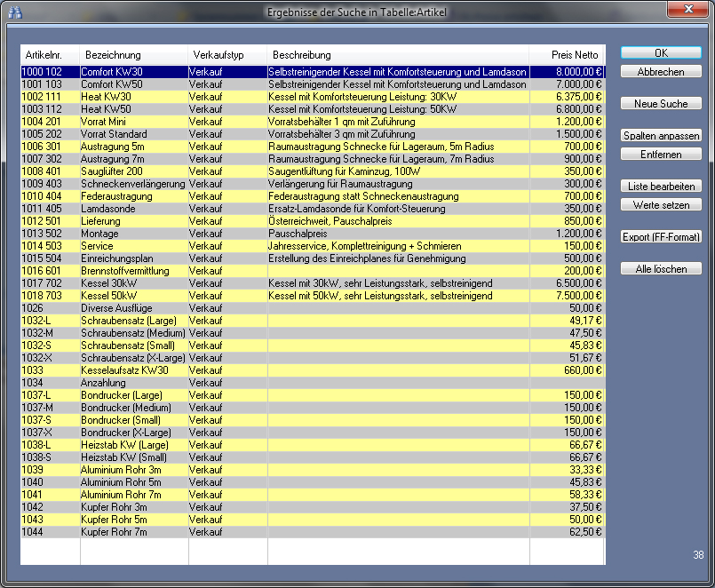Sort by the Artikelnr. column header
The image size is (715, 588).
tap(50, 55)
